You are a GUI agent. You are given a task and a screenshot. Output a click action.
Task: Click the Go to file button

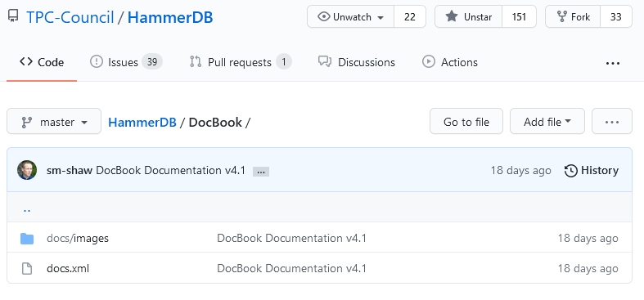pyautogui.click(x=466, y=121)
